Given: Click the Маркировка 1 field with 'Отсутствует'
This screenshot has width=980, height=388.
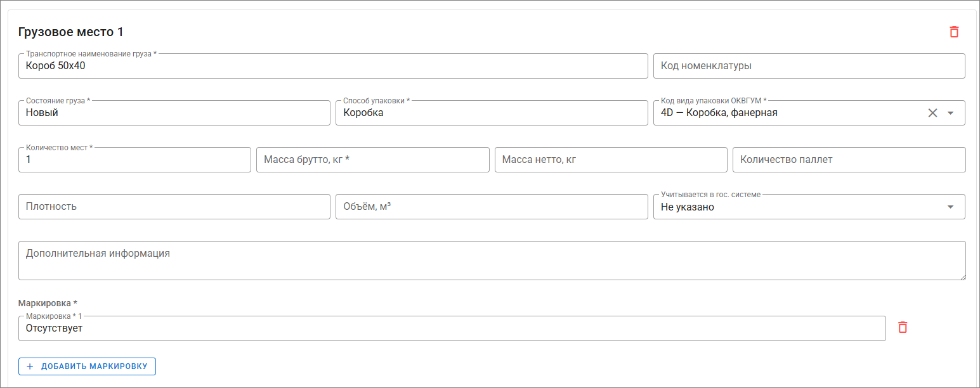Looking at the screenshot, I should point(452,328).
